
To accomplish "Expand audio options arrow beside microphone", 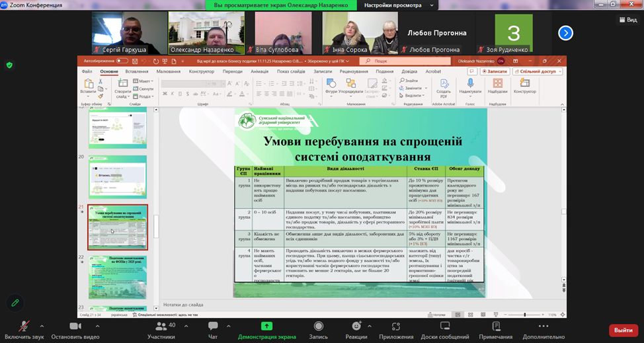I will [x=42, y=326].
